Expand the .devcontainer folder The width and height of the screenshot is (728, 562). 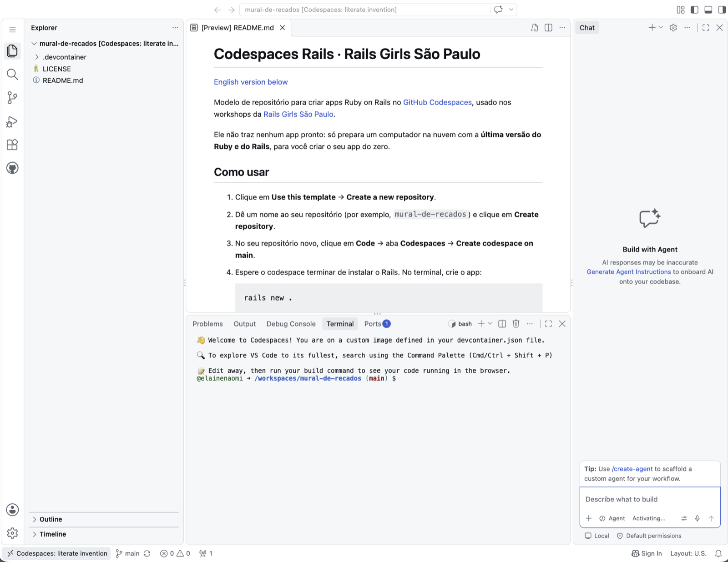point(37,57)
